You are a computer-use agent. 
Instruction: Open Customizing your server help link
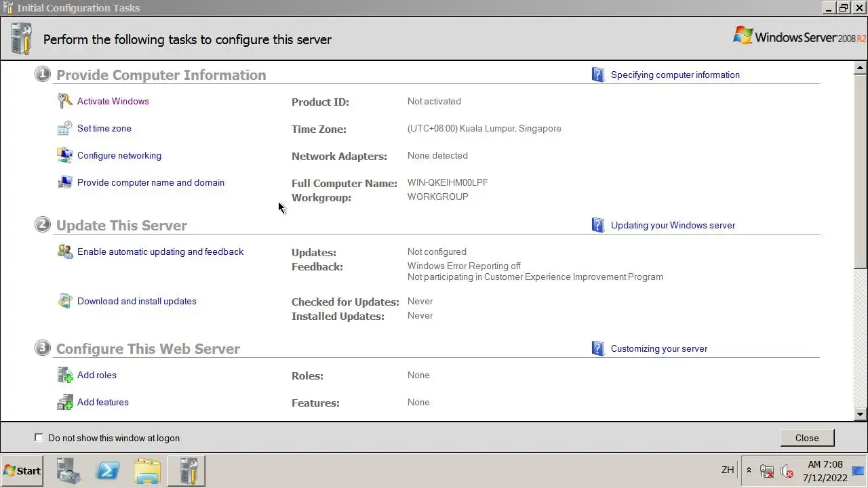(x=659, y=348)
